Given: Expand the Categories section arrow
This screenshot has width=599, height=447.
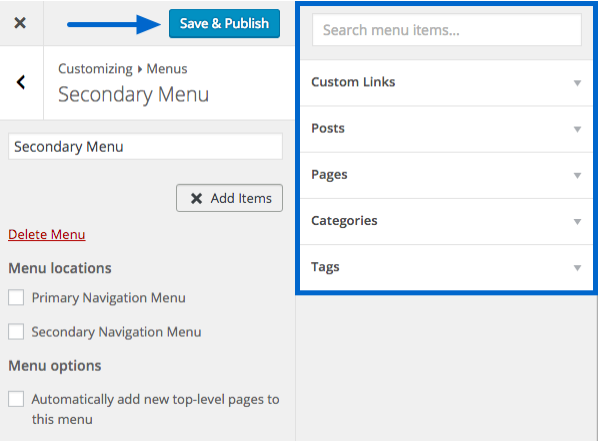Looking at the screenshot, I should 577,222.
